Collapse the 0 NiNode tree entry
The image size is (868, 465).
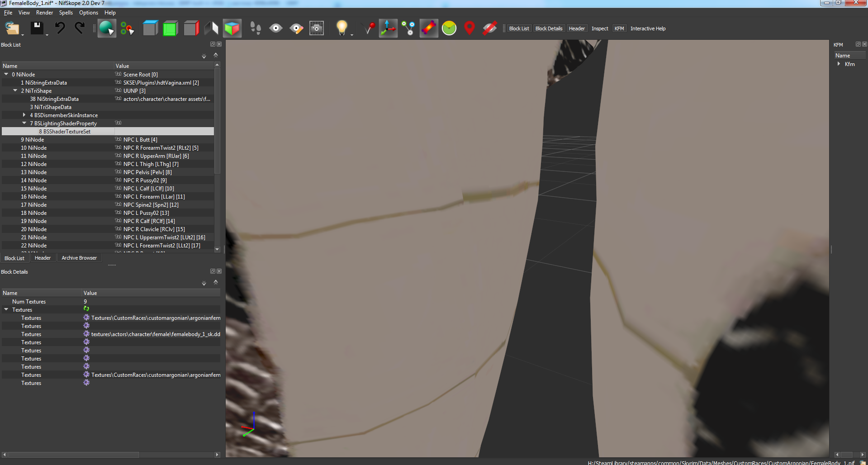(5, 74)
